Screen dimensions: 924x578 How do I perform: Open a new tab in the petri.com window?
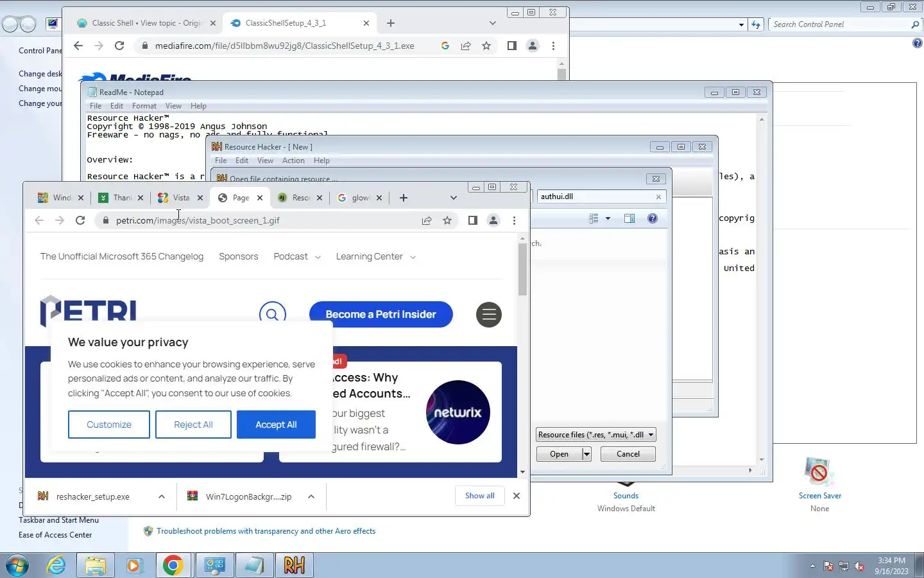coord(404,198)
